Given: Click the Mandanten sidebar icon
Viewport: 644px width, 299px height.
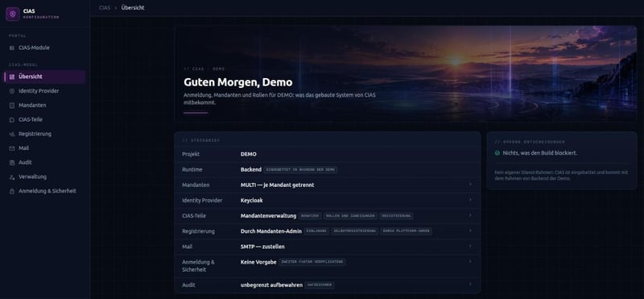Looking at the screenshot, I should pyautogui.click(x=11, y=106).
